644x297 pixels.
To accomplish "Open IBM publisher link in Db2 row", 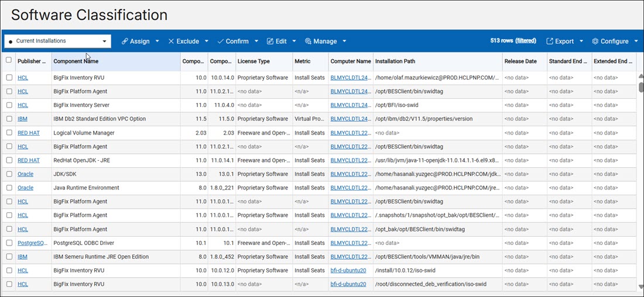I will point(23,119).
